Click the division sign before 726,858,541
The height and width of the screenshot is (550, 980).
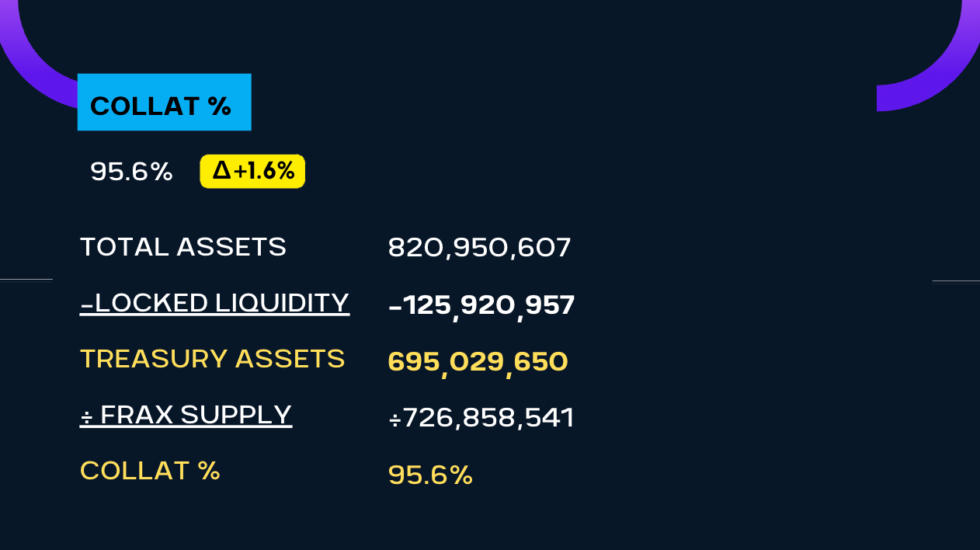click(x=394, y=419)
